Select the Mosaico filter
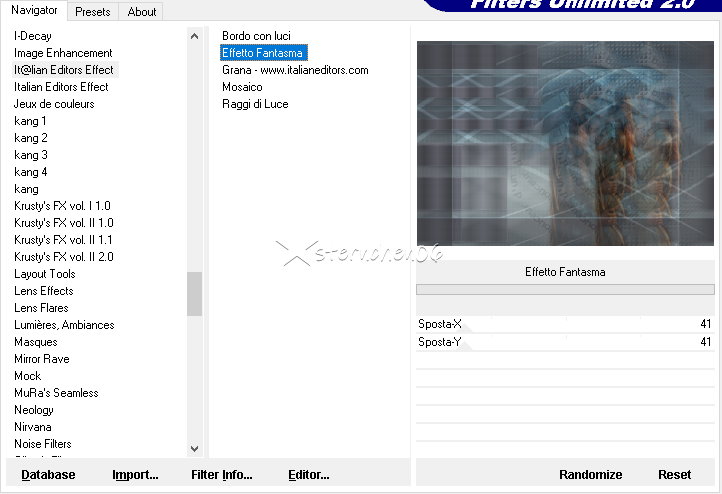Image resolution: width=722 pixels, height=494 pixels. pyautogui.click(x=242, y=87)
